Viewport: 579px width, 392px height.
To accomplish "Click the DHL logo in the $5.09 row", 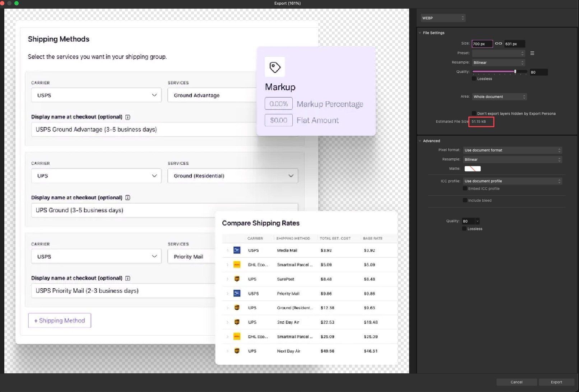I will coord(237,265).
